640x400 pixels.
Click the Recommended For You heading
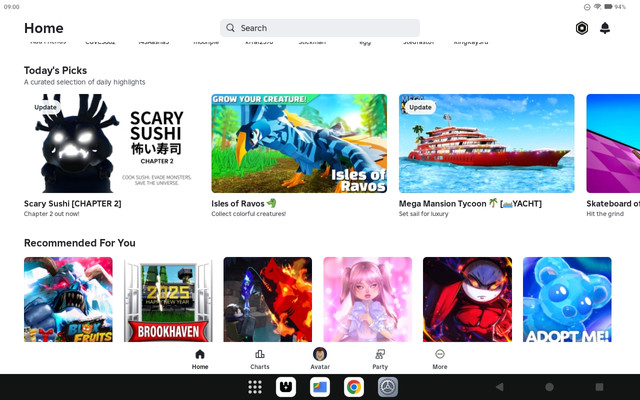point(80,243)
